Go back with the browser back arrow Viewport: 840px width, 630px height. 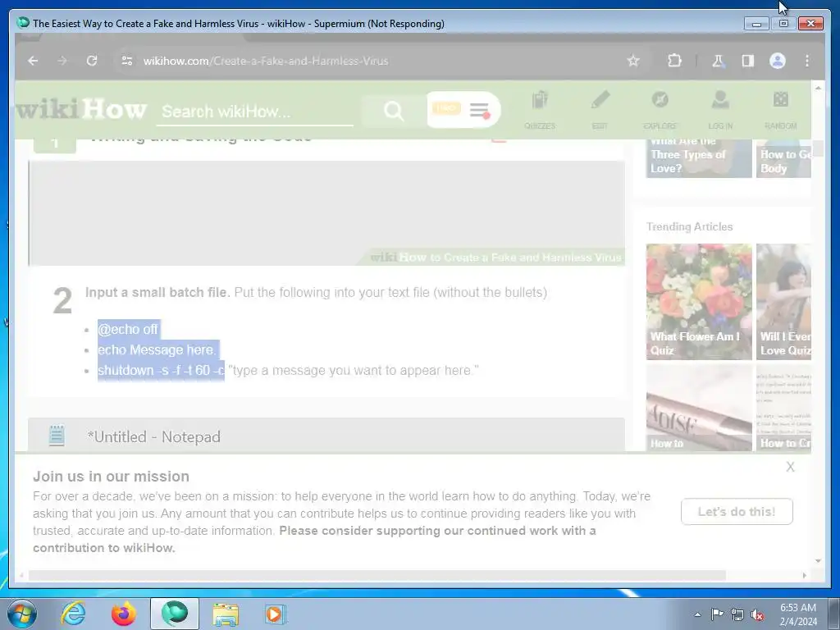33,61
